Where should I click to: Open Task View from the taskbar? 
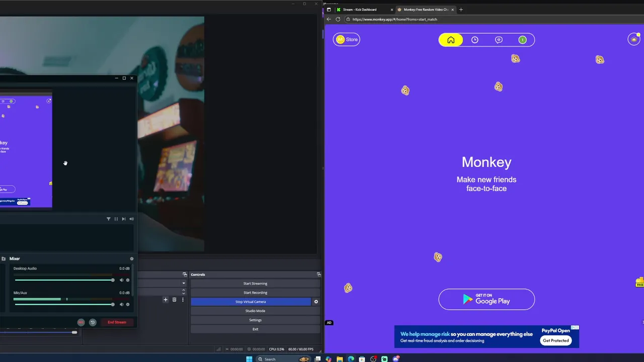click(318, 359)
